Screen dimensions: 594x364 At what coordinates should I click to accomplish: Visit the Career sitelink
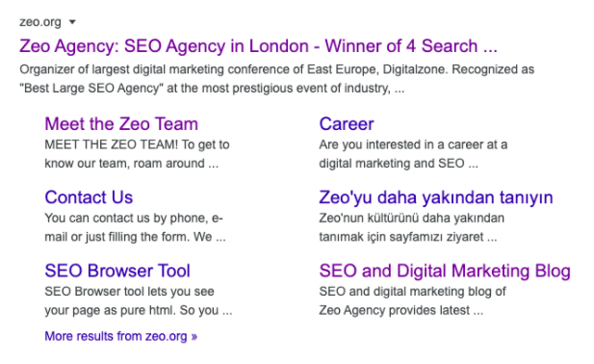click(x=347, y=124)
